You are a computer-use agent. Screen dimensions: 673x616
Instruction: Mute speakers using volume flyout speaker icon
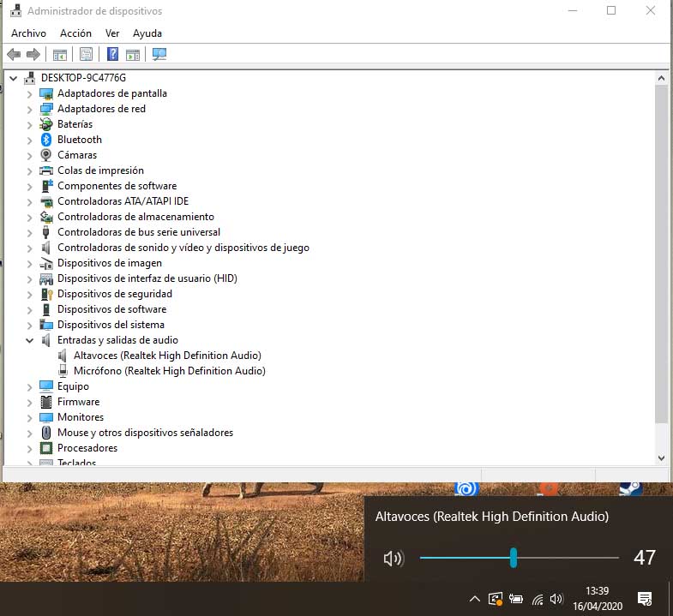(x=394, y=559)
